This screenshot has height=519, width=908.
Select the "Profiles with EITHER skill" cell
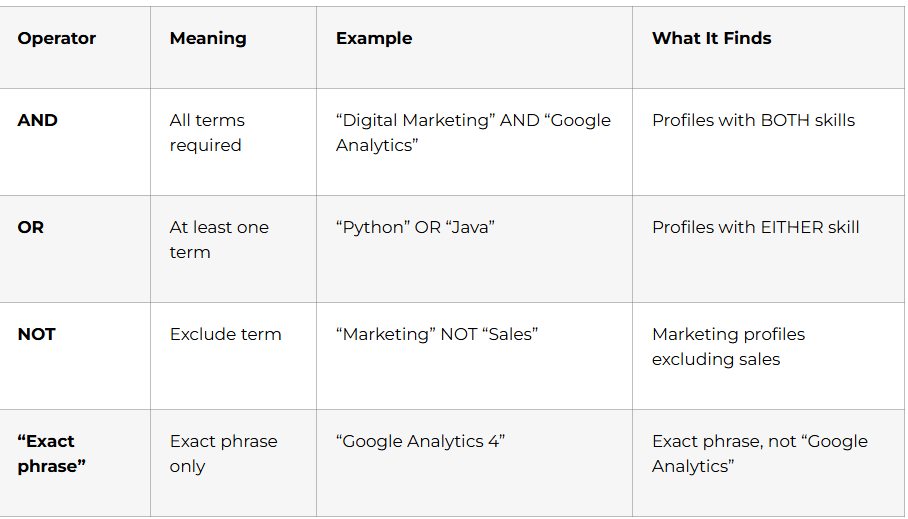[755, 227]
